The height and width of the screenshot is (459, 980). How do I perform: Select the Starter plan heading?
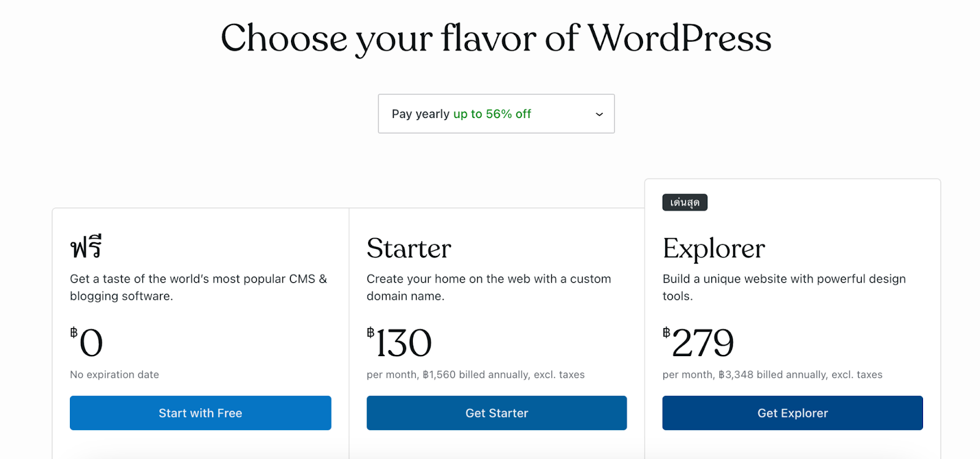coord(409,248)
